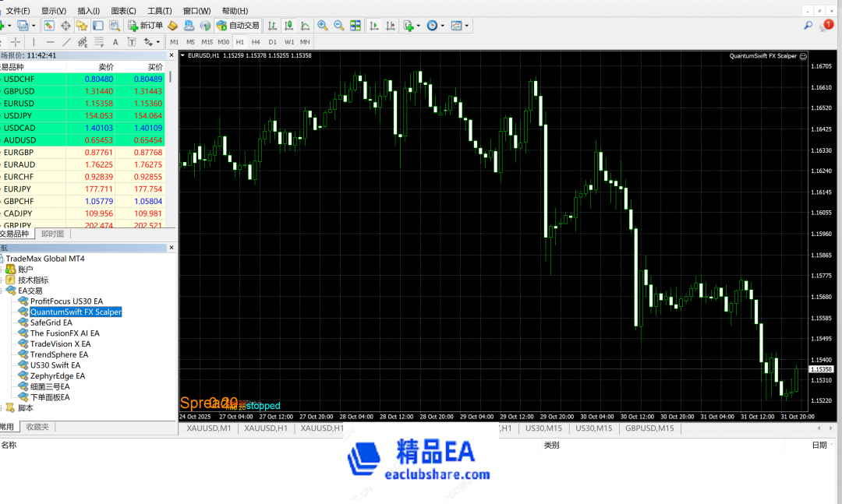
Task: Toggle the chart shift button
Action: (391, 26)
